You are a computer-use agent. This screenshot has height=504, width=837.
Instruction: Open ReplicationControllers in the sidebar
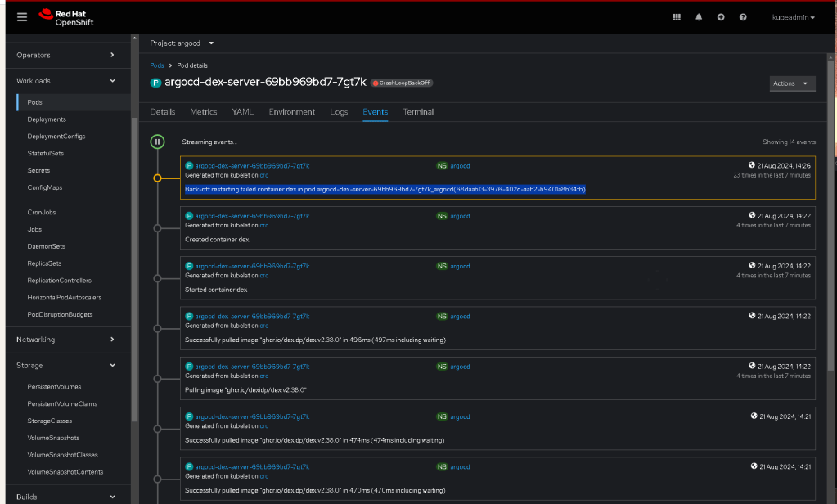(59, 281)
